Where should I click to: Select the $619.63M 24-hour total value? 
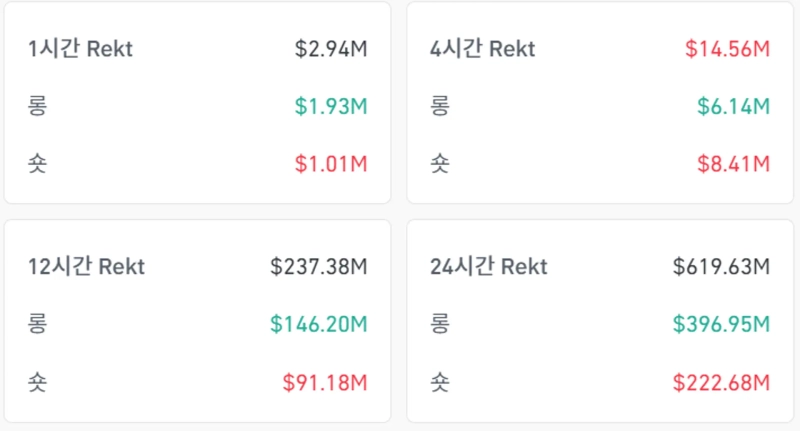coord(721,267)
